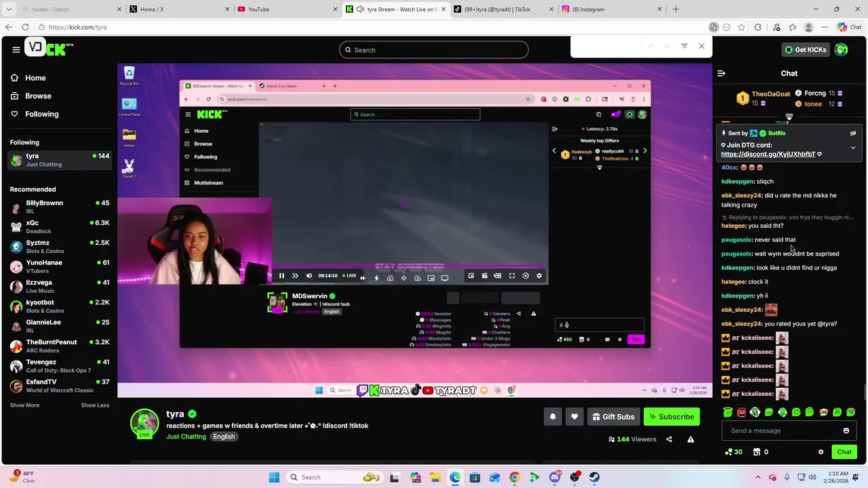Open recommended channel BillyBrownn
The image size is (868, 488).
point(60,207)
